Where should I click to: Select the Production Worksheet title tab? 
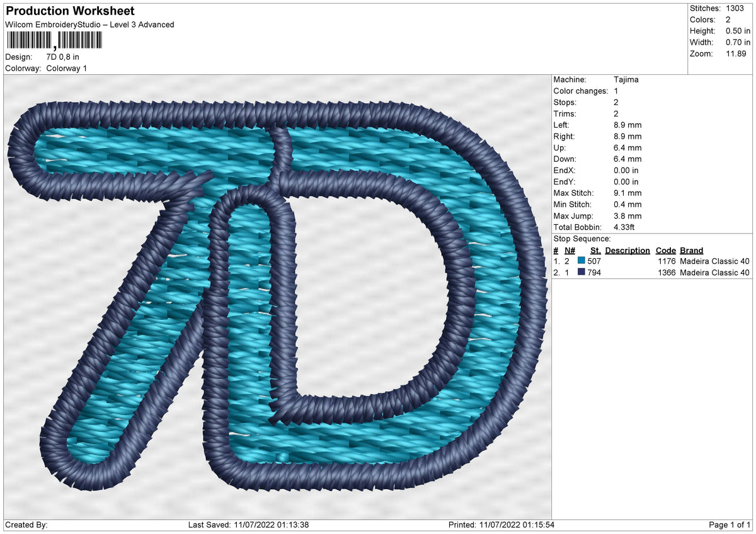pyautogui.click(x=69, y=11)
